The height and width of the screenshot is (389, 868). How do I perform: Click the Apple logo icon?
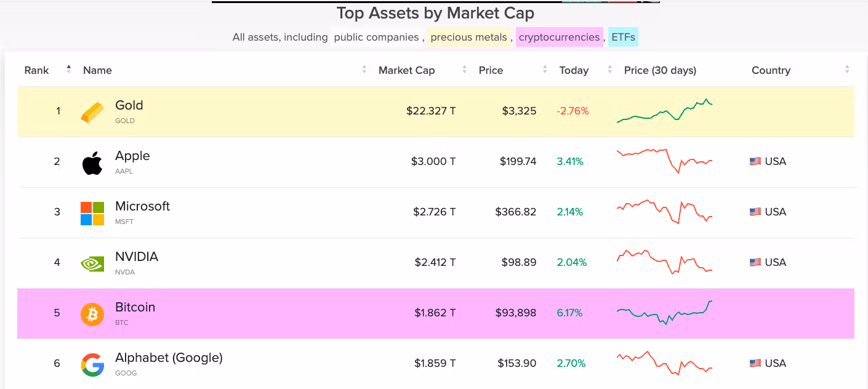pyautogui.click(x=92, y=162)
